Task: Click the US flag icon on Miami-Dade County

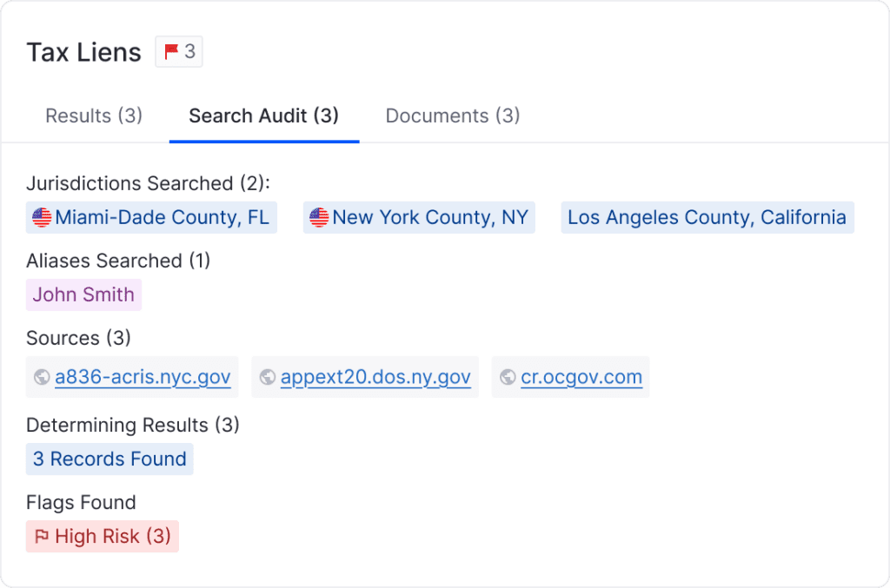Action: (x=42, y=217)
